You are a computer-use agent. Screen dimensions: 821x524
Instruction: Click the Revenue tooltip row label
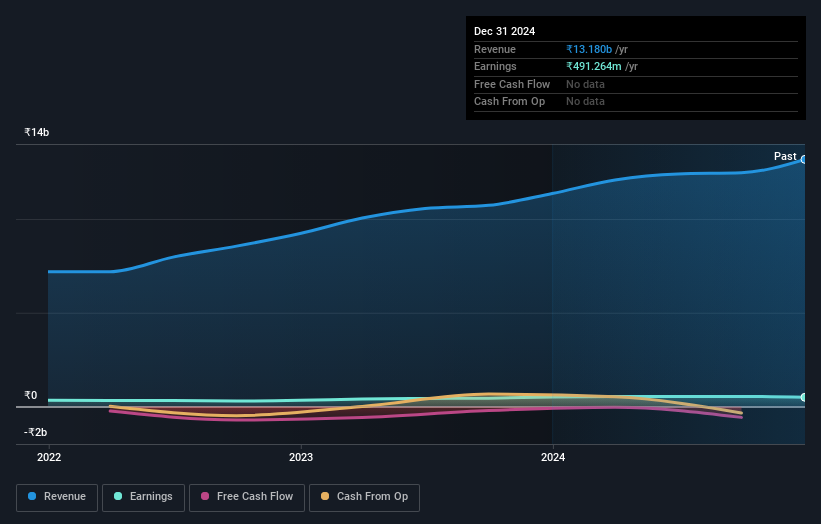pos(495,49)
